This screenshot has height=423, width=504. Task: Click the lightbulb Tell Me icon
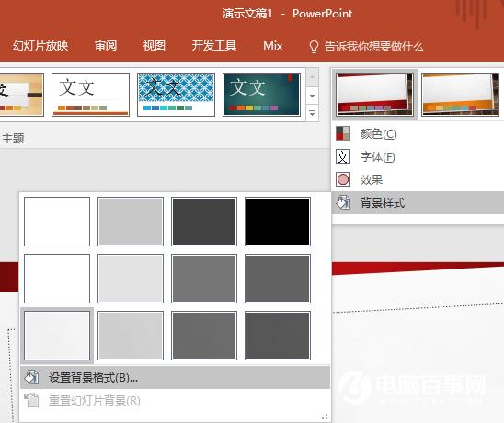314,47
